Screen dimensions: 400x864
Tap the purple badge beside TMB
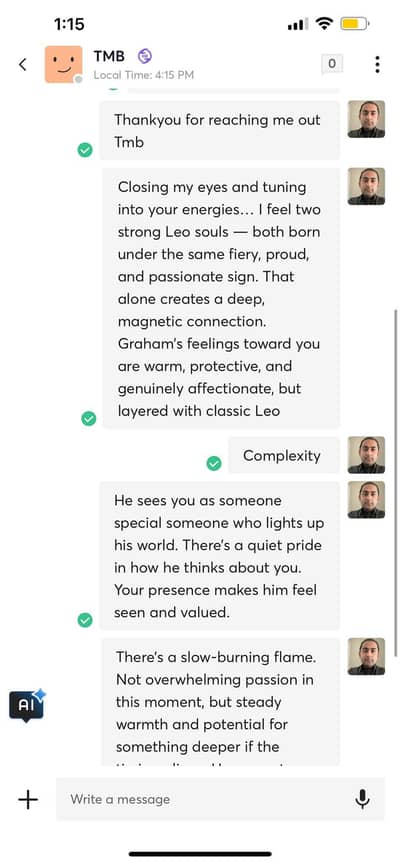coord(144,56)
